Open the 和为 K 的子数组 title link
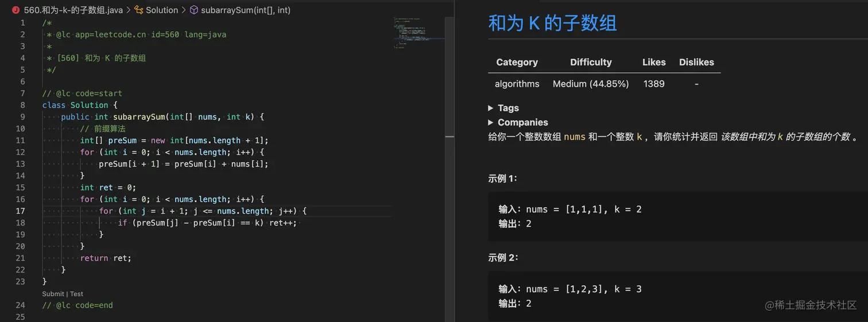The image size is (868, 322). pos(552,23)
